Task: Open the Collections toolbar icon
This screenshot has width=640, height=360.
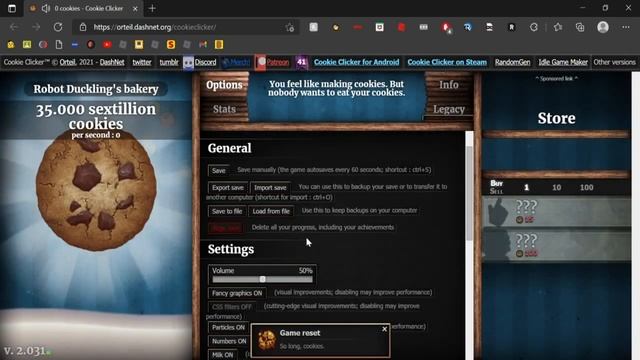Action: click(580, 27)
